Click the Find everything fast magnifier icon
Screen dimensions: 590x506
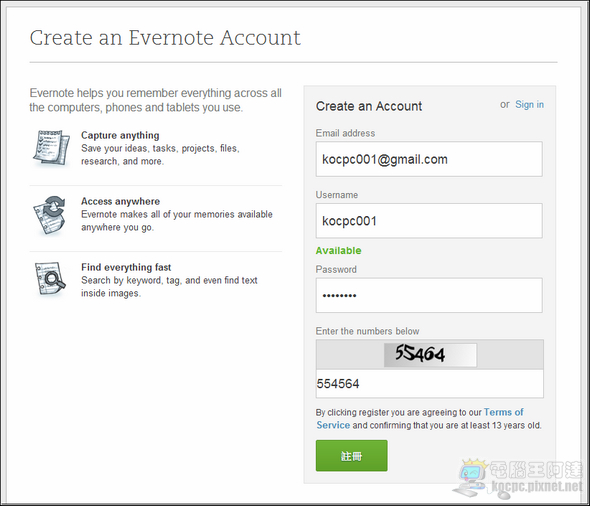click(50, 279)
